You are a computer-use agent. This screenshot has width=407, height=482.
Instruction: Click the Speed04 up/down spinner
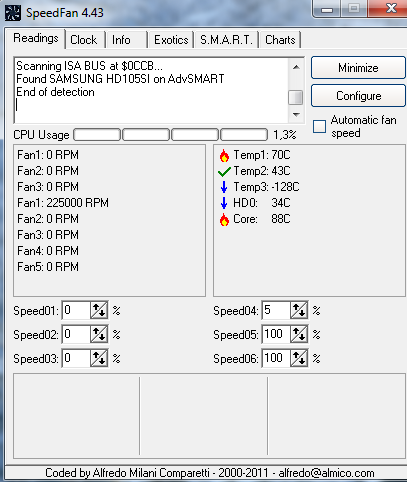coord(299,311)
